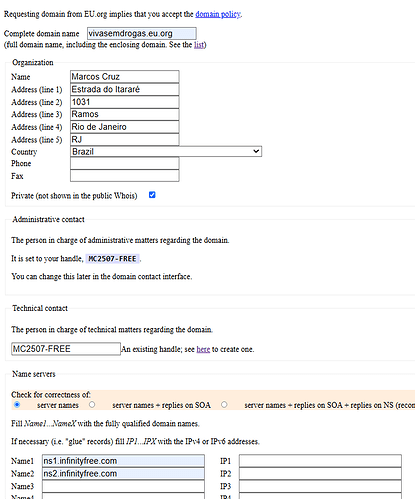Click the empty IP1 address field

(320, 461)
